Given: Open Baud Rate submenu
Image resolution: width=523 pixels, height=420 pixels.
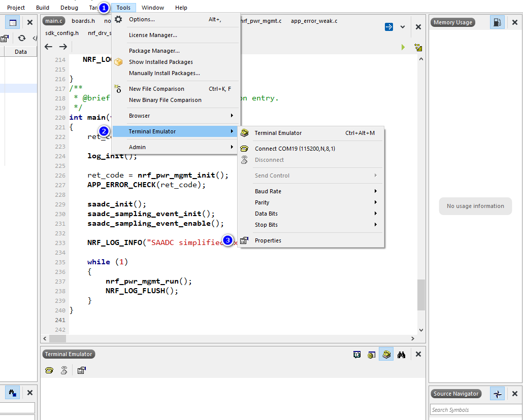Looking at the screenshot, I should [311, 191].
